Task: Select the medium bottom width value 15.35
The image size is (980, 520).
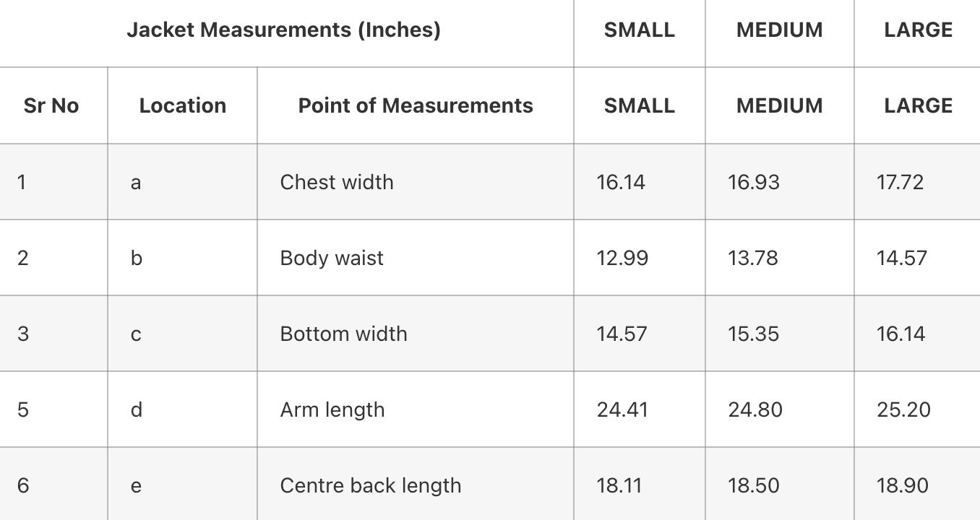Action: (753, 334)
